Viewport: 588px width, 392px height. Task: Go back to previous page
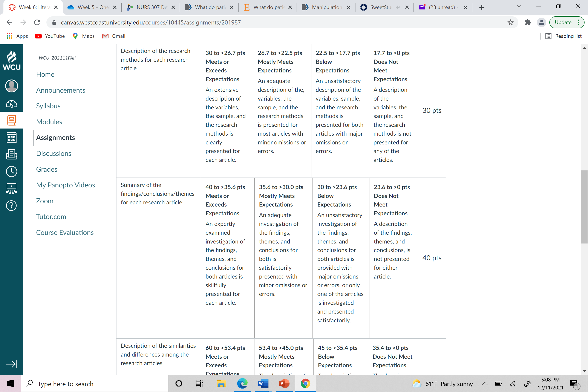coord(9,23)
